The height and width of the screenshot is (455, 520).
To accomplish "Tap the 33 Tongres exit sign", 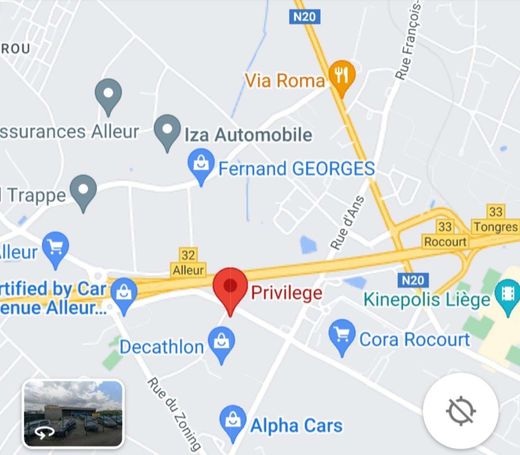I will (x=496, y=219).
